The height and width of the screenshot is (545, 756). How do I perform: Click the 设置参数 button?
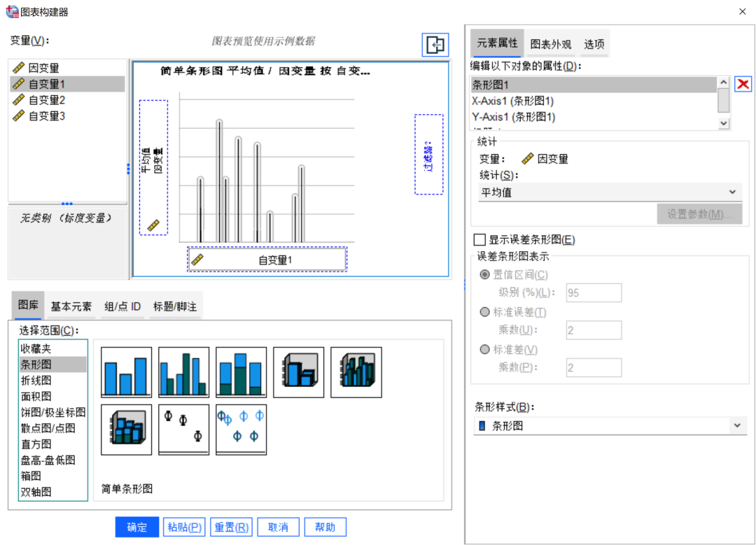(699, 214)
